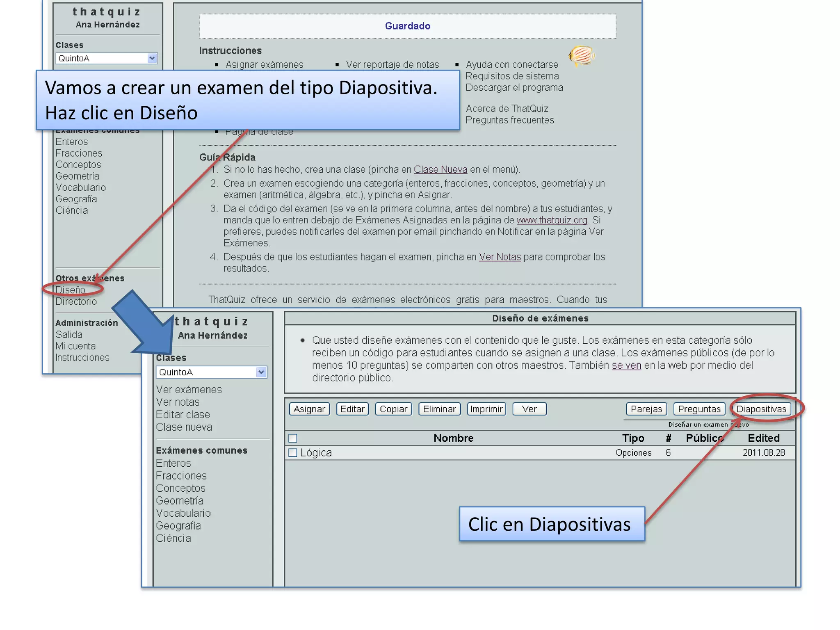Open Mi cuenta in the sidebar
840x630 pixels.
point(75,346)
